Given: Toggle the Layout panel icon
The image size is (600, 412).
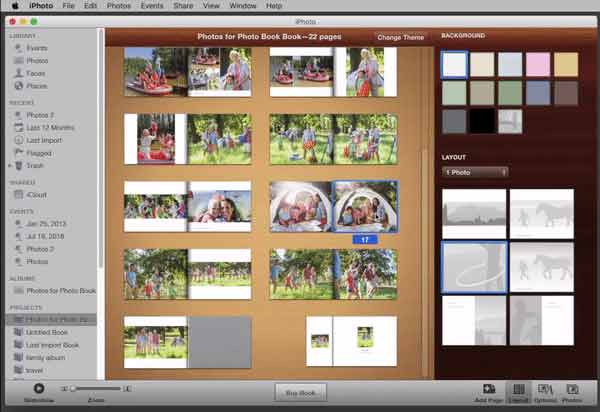Looking at the screenshot, I should point(518,389).
